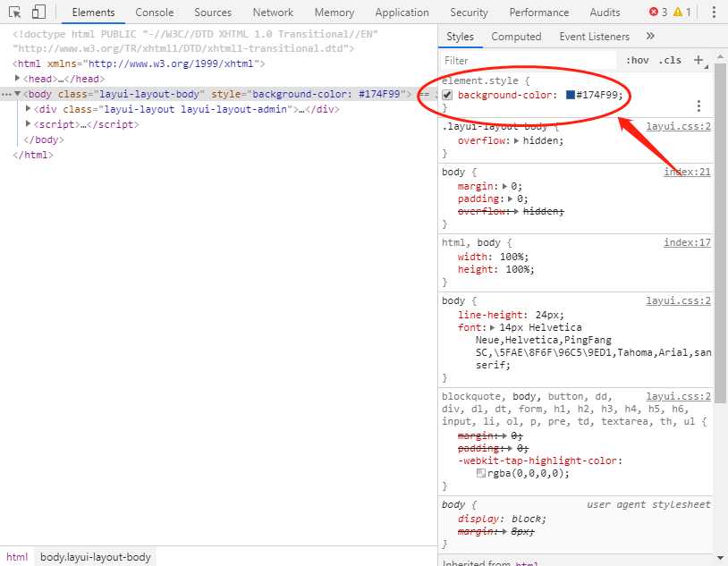Open the Memory tab
This screenshot has width=728, height=566.
click(334, 13)
